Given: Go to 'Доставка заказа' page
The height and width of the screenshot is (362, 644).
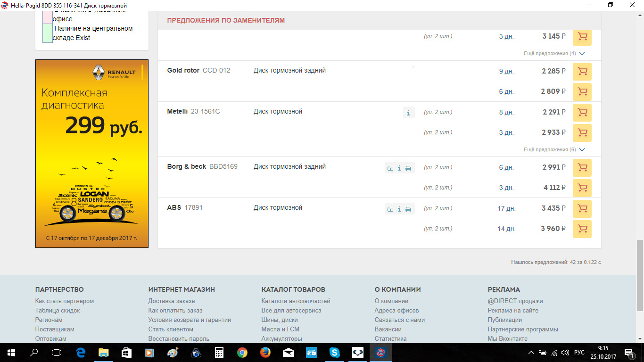Looking at the screenshot, I should [172, 301].
